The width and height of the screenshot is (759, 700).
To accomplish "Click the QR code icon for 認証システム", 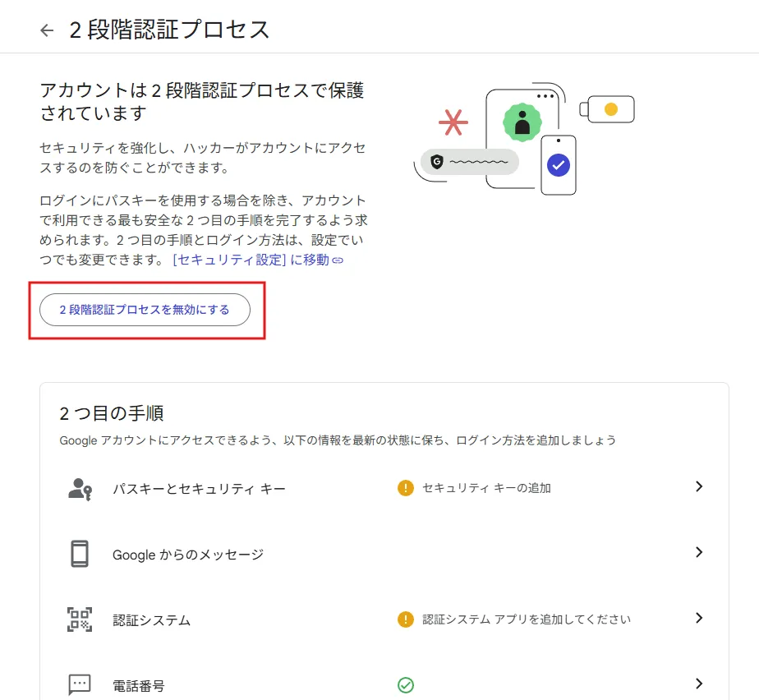I will [80, 619].
